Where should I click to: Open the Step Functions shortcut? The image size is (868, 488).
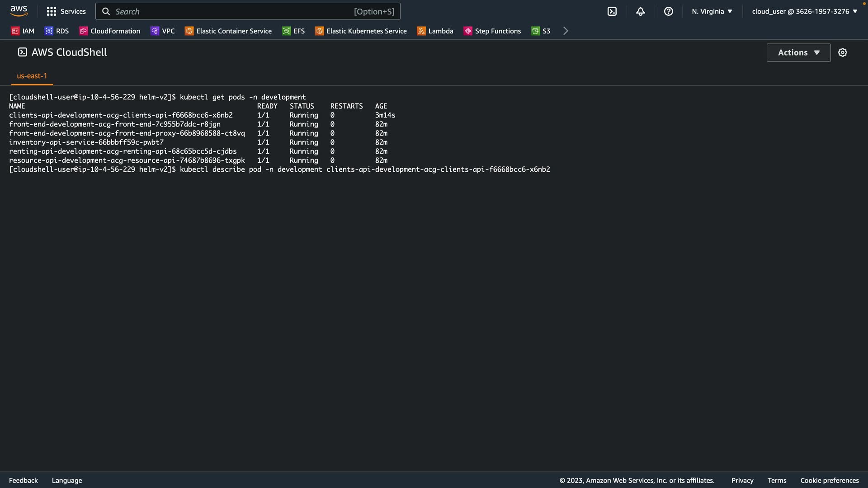point(492,31)
